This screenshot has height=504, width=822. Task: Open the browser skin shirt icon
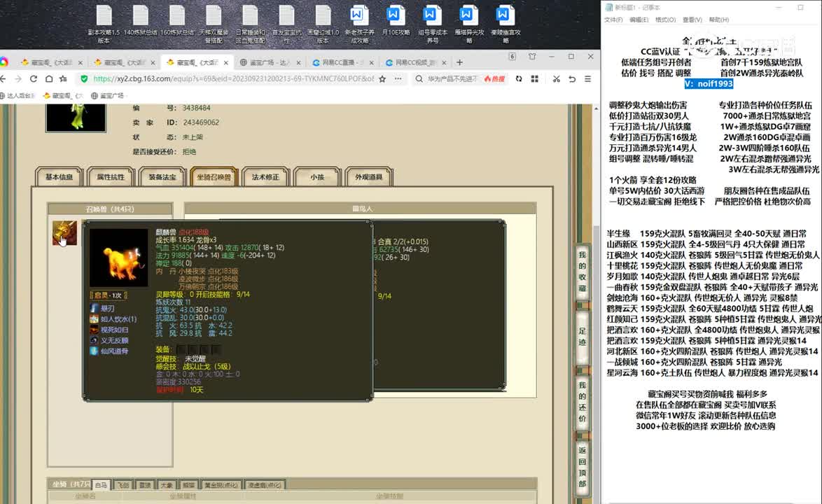(x=532, y=57)
